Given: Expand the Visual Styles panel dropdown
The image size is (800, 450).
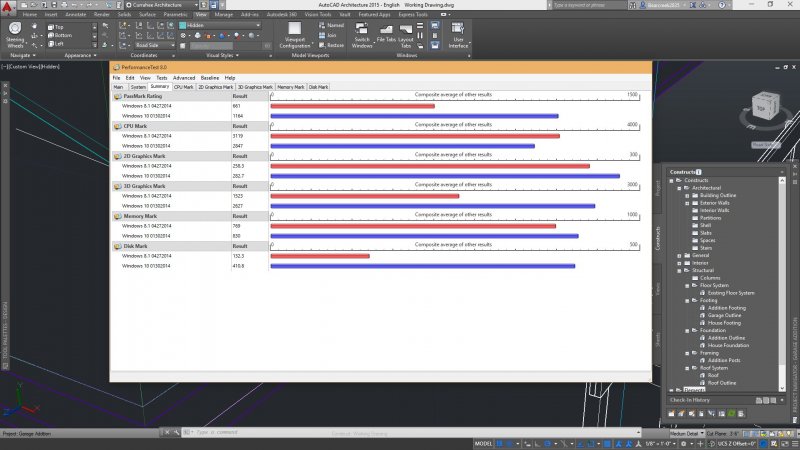Looking at the screenshot, I should point(222,55).
